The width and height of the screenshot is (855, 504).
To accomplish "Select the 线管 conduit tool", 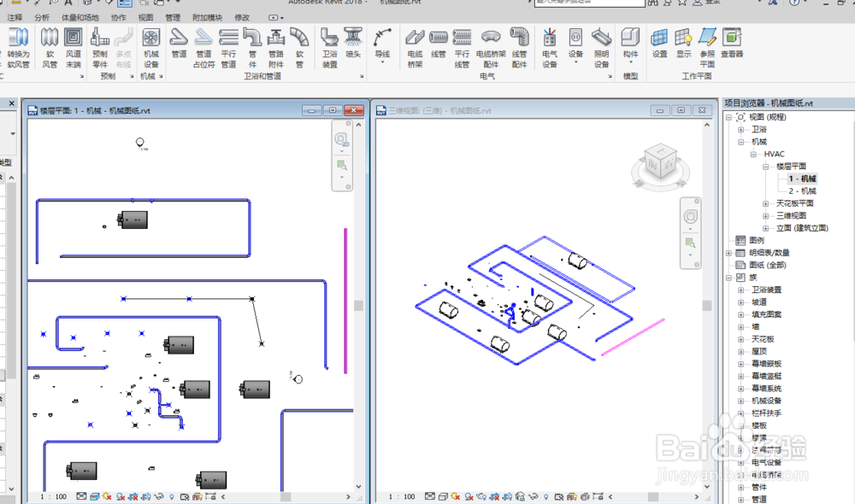I will tap(439, 43).
